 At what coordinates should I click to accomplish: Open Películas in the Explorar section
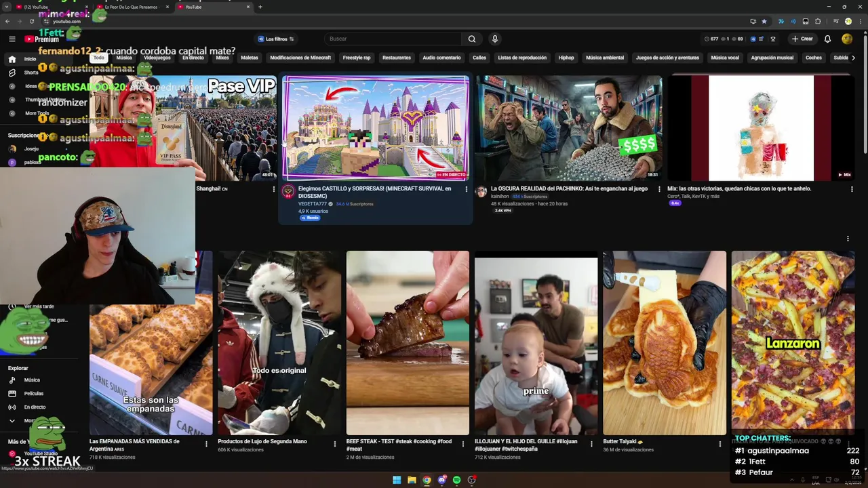[33, 394]
